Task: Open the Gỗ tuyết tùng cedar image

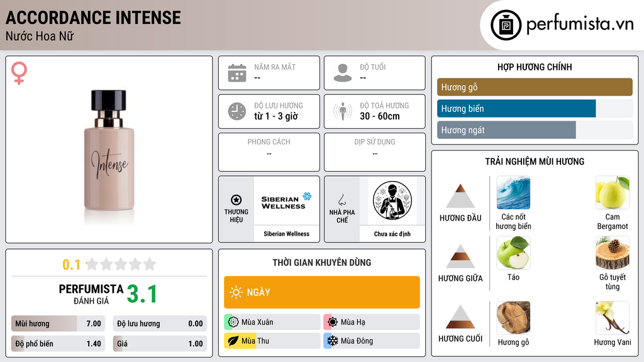Action: 613,253
